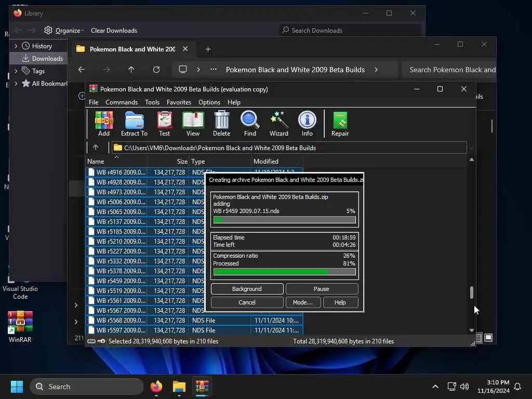The height and width of the screenshot is (399, 532).
Task: Open the Windows Start menu
Action: [x=17, y=387]
